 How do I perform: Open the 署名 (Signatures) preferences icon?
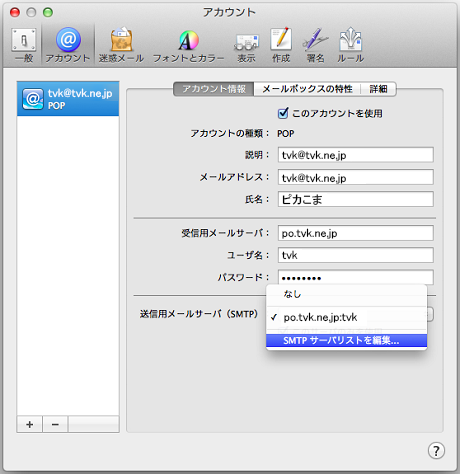point(315,46)
